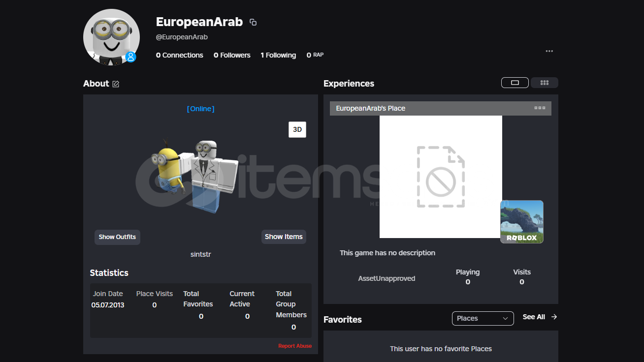Viewport: 644px width, 362px height.
Task: Click the Visits count label
Action: 522,272
